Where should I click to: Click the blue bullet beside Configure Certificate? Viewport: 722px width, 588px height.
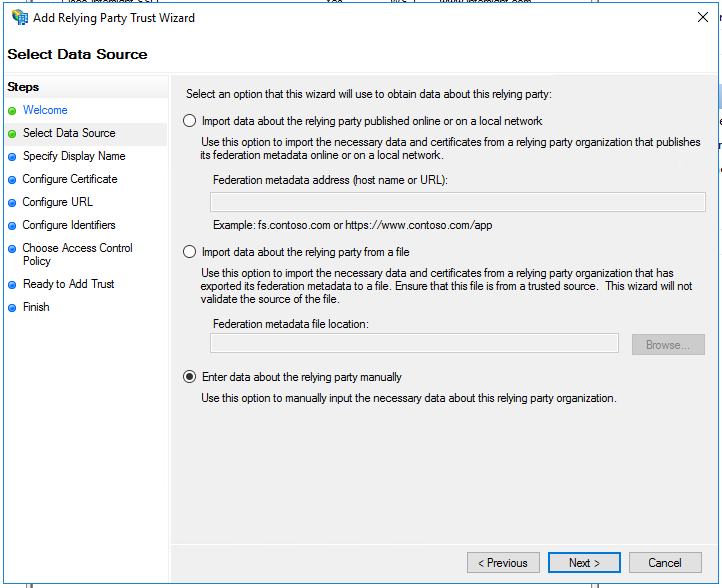(x=12, y=180)
